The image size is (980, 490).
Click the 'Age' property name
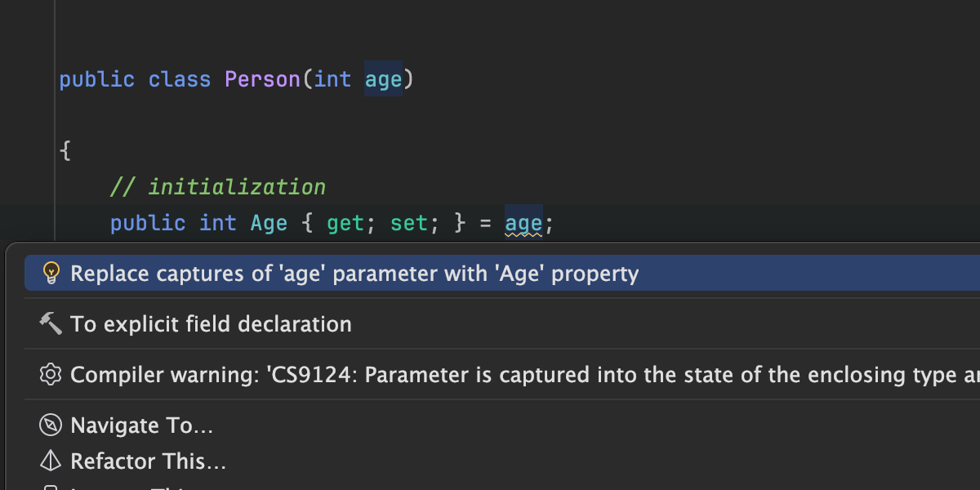tap(269, 223)
